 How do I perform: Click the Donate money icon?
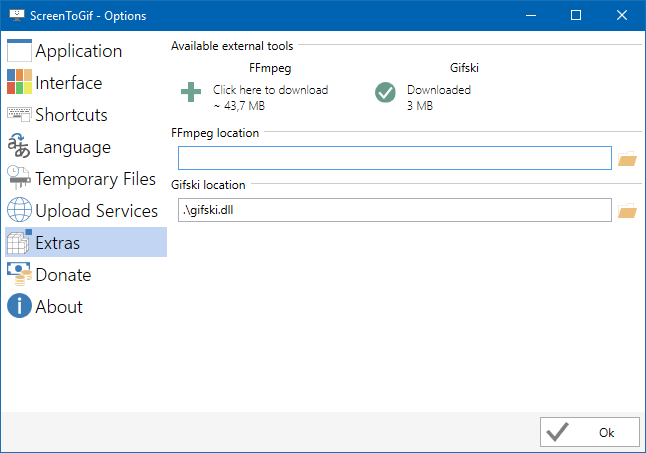(x=19, y=274)
